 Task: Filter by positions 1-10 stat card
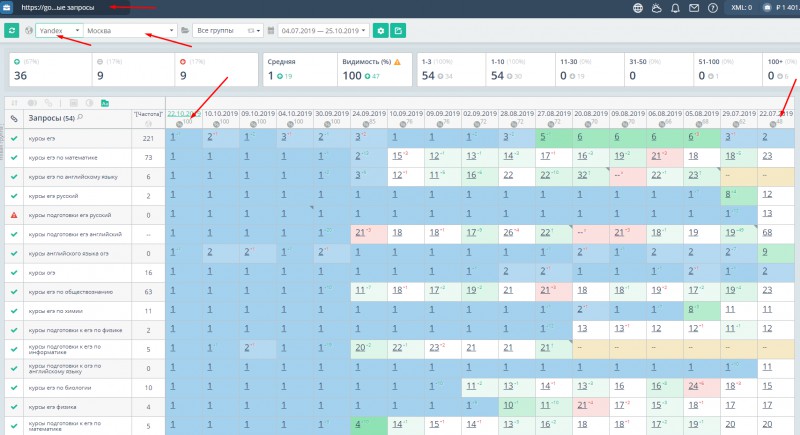pos(520,69)
